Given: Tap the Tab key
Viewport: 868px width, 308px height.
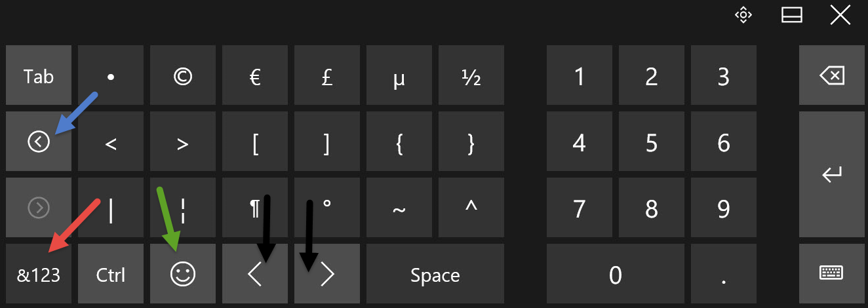Looking at the screenshot, I should pyautogui.click(x=39, y=75).
